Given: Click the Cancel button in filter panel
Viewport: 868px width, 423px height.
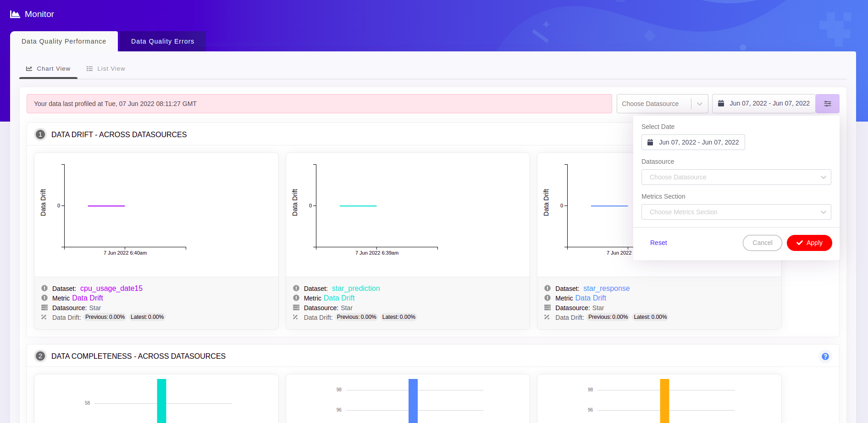Looking at the screenshot, I should point(762,243).
